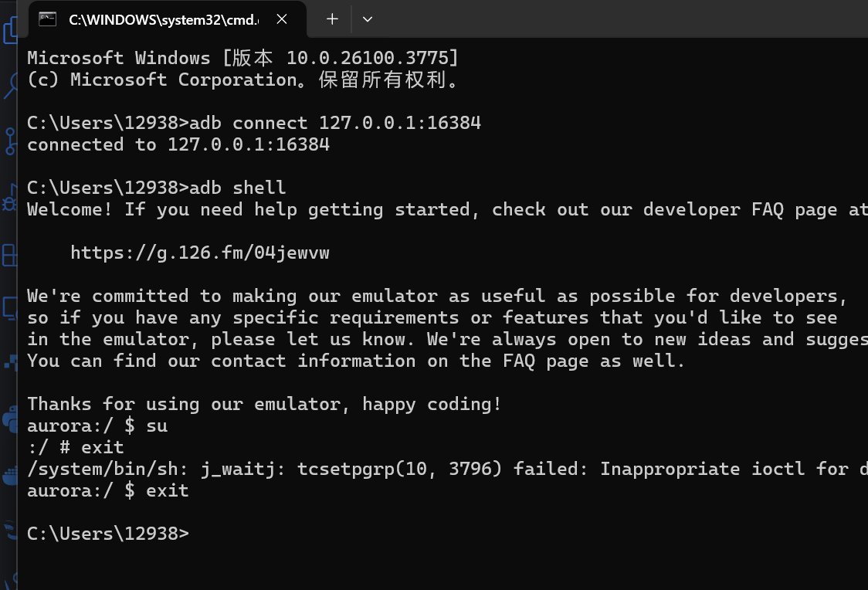Screen dimensions: 868x590
Task: Open the Remote Explorer monitor icon
Action: 10,308
